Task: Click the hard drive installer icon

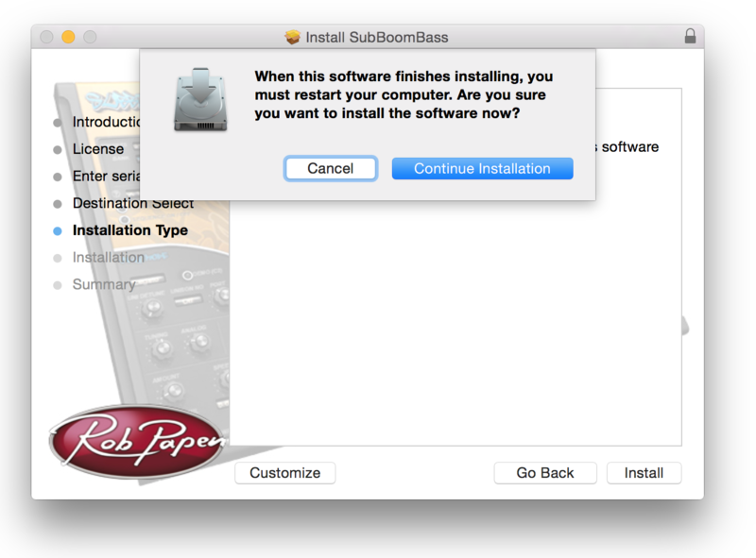Action: click(200, 99)
